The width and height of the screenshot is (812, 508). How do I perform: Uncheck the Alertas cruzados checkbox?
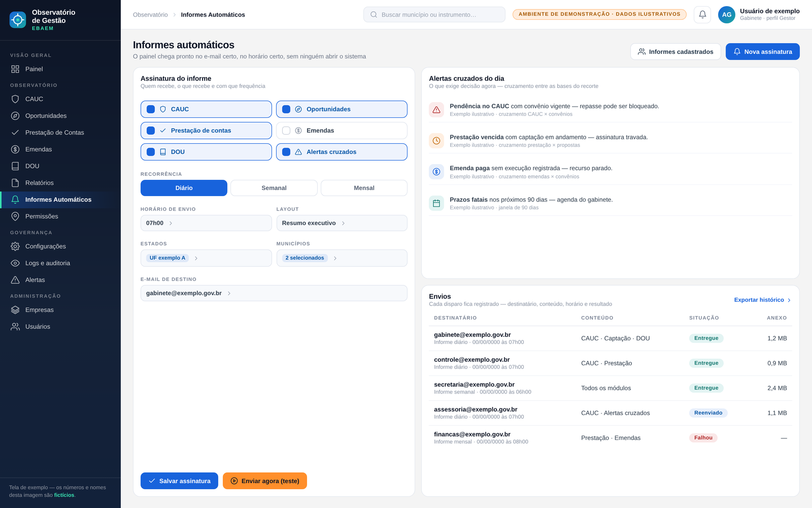tap(286, 152)
